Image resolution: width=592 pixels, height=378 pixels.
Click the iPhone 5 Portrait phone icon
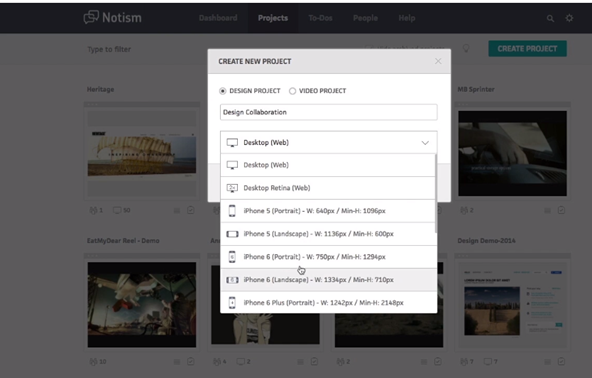click(232, 211)
